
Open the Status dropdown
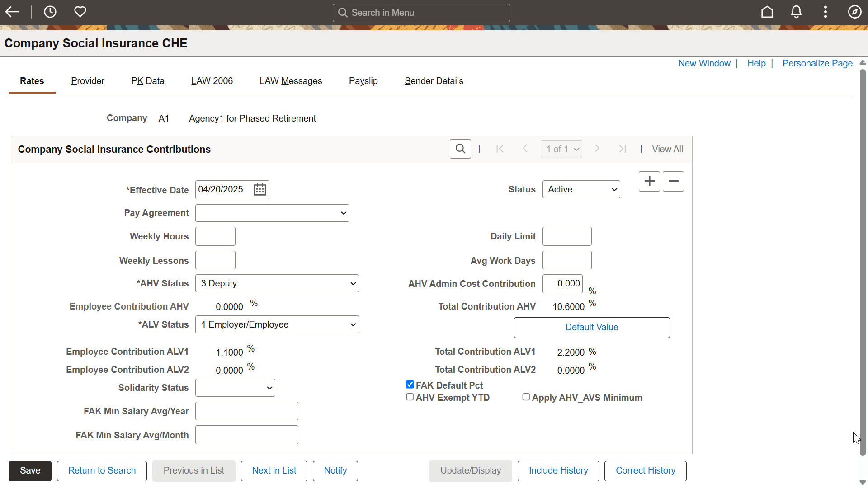point(581,190)
